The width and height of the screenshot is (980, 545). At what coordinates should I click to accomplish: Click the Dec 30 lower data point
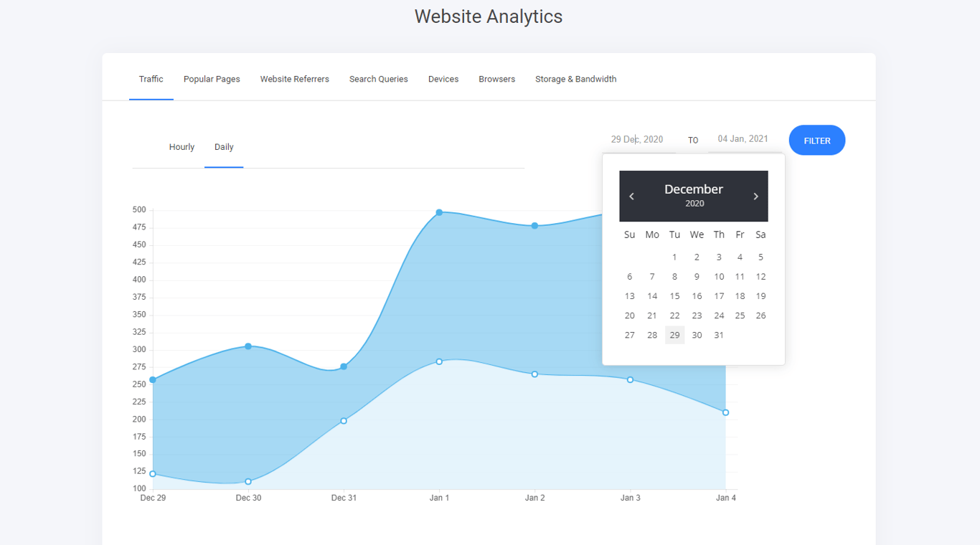pyautogui.click(x=248, y=482)
